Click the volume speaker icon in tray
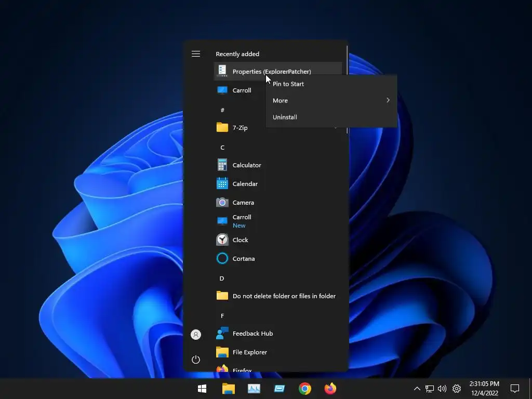The image size is (532, 399). pos(442,389)
